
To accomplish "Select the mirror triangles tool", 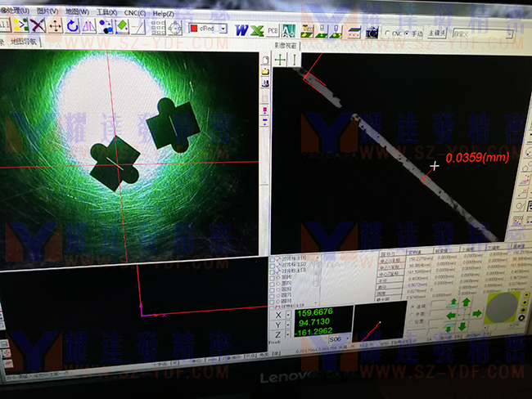I will (89, 26).
